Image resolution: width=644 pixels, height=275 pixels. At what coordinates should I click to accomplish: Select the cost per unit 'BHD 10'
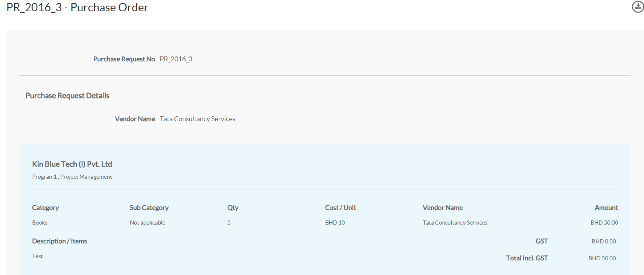[x=335, y=223]
